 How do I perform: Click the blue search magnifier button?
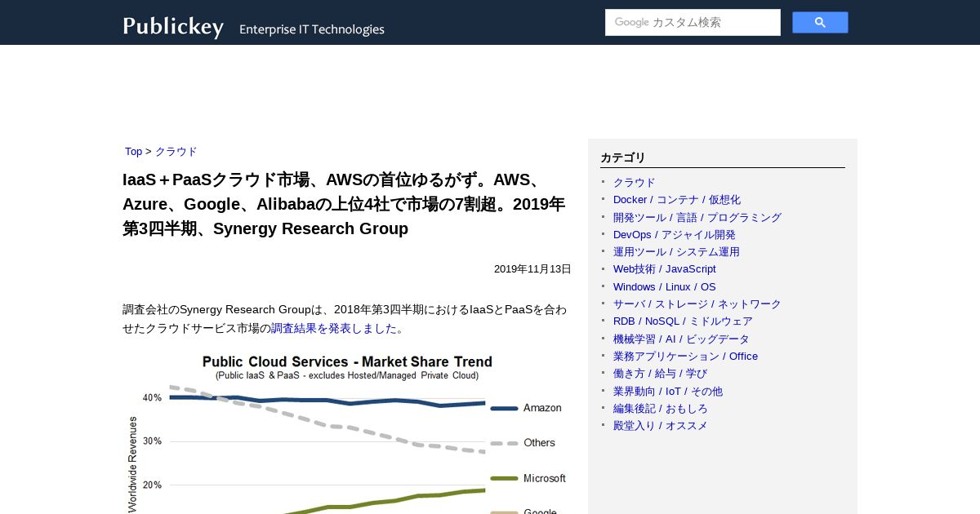820,23
